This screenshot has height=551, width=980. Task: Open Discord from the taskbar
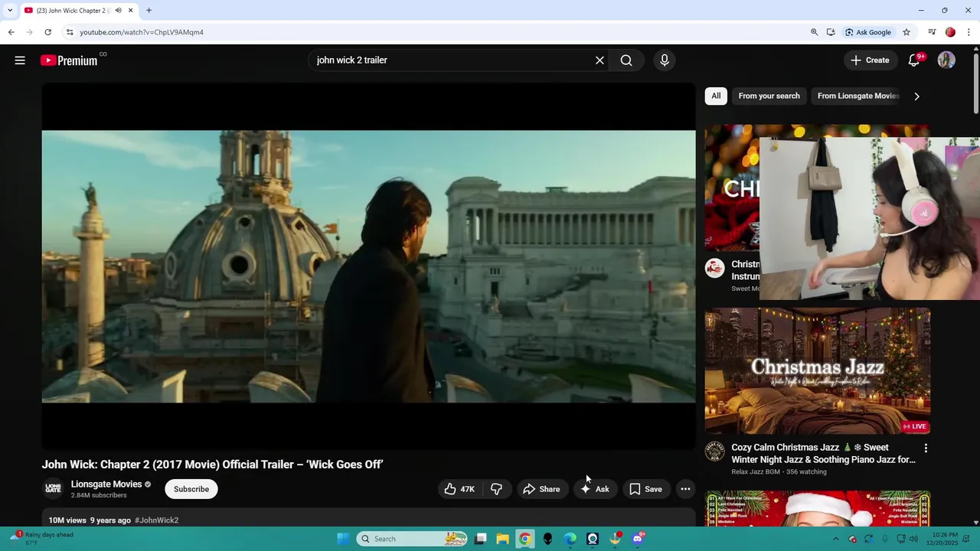[638, 539]
